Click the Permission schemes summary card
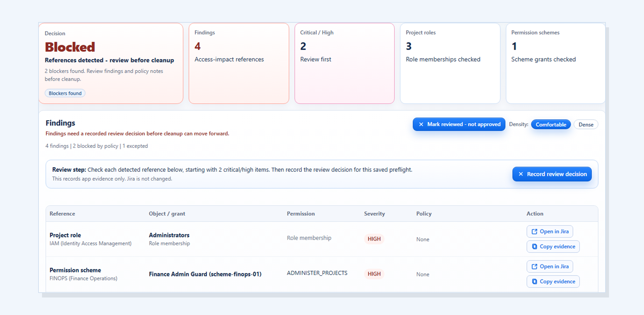The width and height of the screenshot is (644, 315). (x=555, y=63)
